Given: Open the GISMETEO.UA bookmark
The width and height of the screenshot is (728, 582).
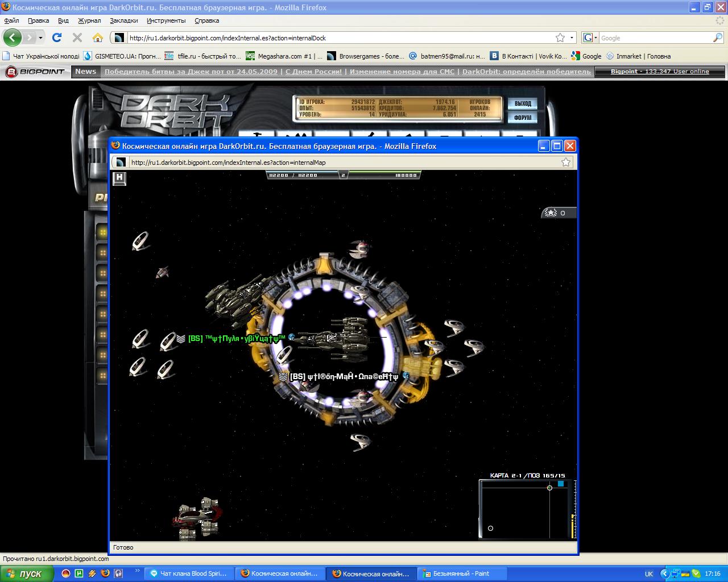Looking at the screenshot, I should (122, 56).
